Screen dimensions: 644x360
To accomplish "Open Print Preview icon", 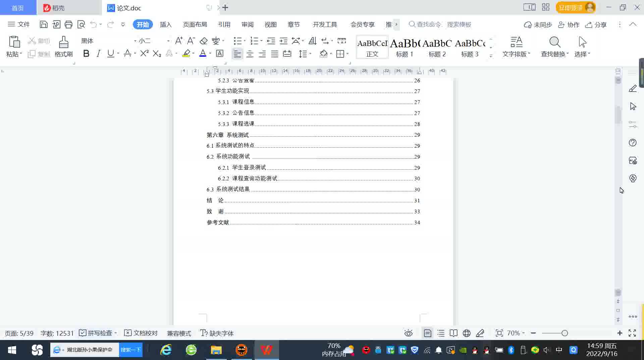I will point(81,24).
